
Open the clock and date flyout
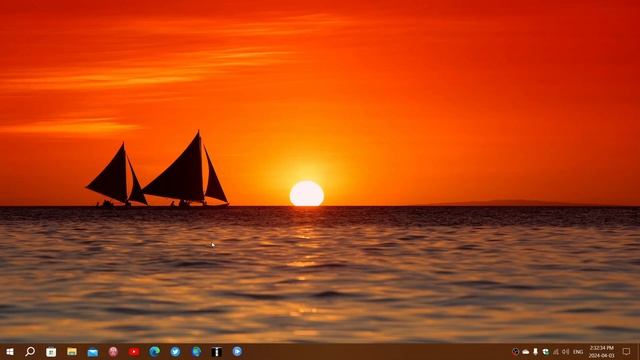coord(602,351)
